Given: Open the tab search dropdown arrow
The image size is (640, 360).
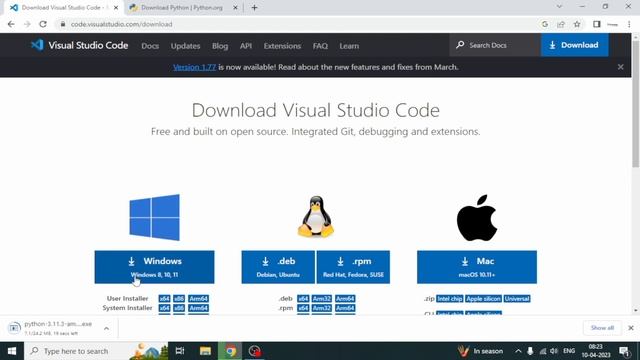Looking at the screenshot, I should click(x=559, y=7).
